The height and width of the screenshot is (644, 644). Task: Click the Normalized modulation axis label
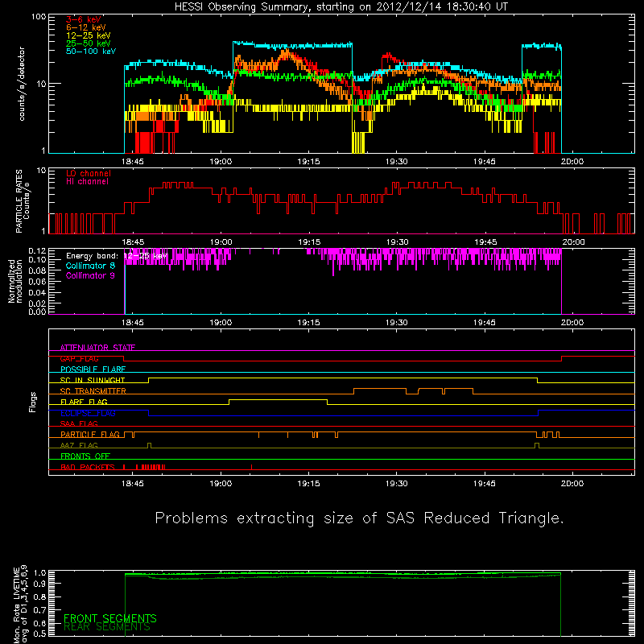tap(14, 281)
